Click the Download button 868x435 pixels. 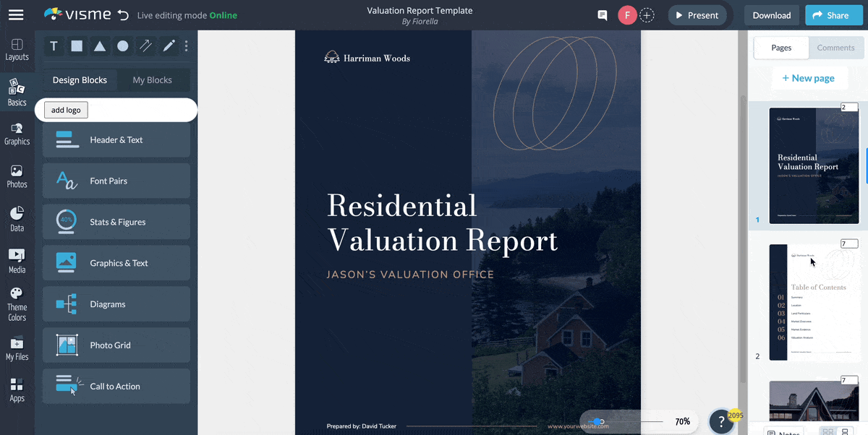pyautogui.click(x=771, y=14)
